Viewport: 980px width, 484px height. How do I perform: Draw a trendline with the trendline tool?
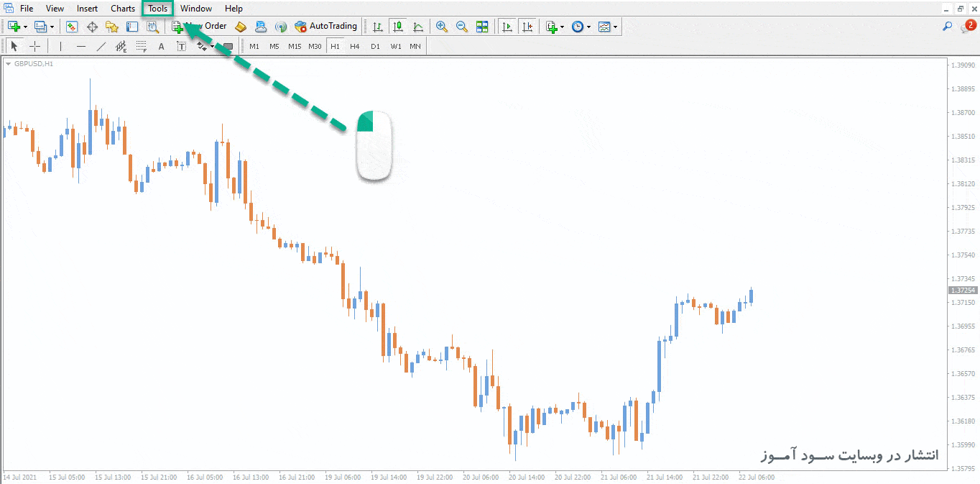(x=101, y=47)
